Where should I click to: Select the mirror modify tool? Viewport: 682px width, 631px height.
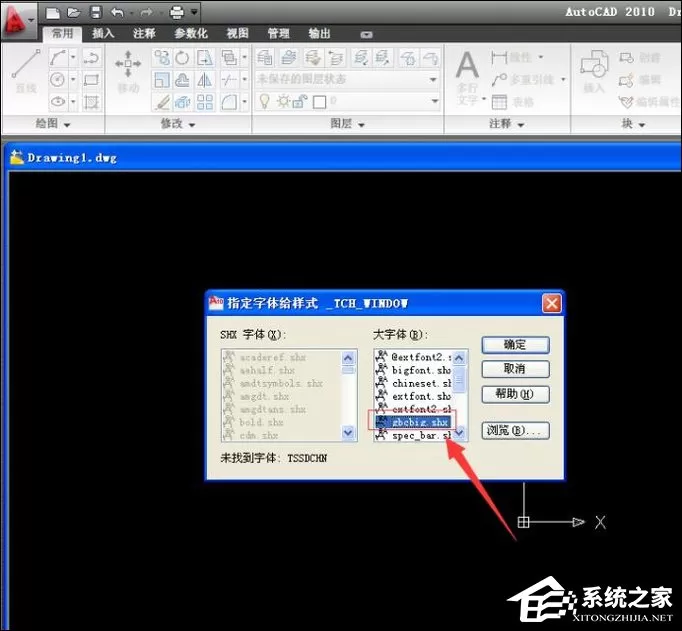coord(204,80)
